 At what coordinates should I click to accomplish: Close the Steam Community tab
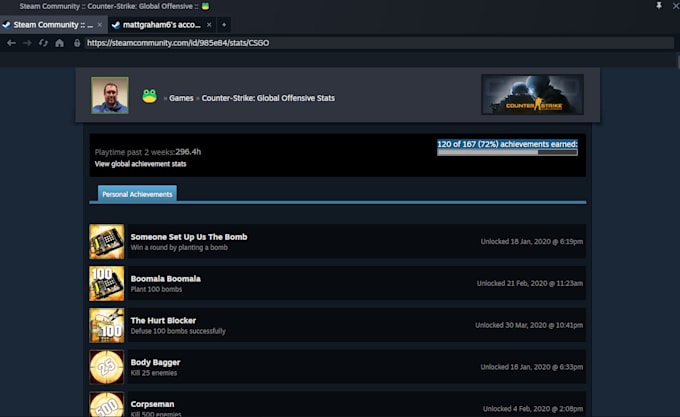tap(100, 25)
